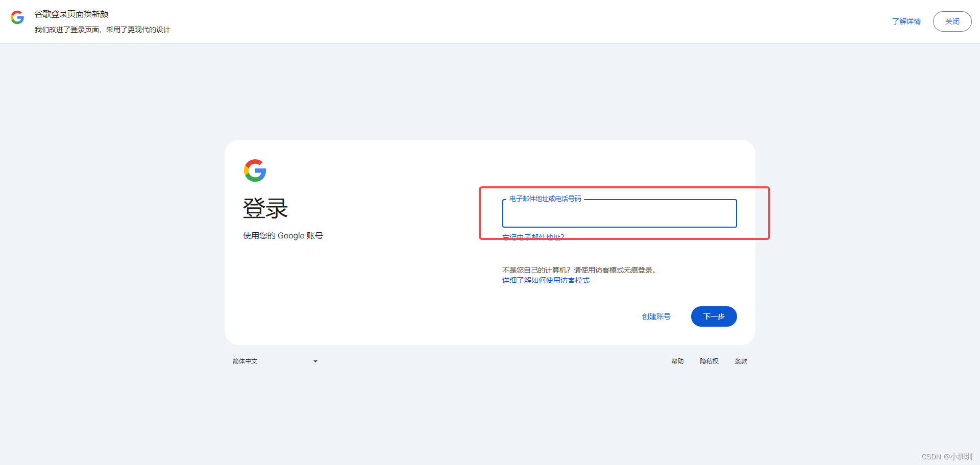This screenshot has width=980, height=465.
Task: Dismiss the banner with 关闭 button
Action: [x=952, y=21]
